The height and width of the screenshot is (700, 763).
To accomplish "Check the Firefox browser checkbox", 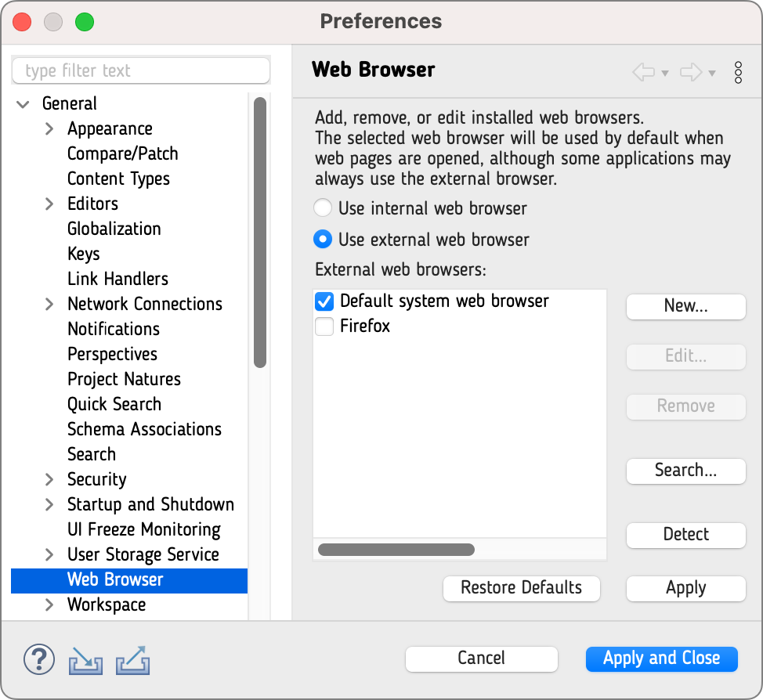I will point(324,327).
